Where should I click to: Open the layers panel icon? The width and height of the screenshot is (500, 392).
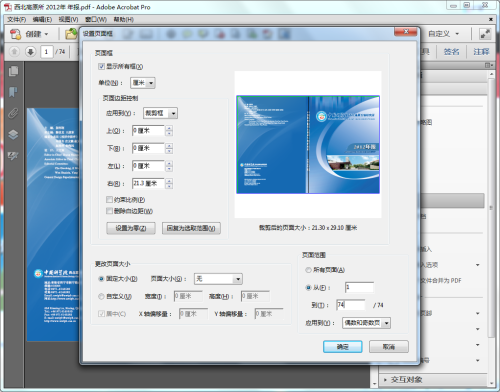pyautogui.click(x=13, y=134)
